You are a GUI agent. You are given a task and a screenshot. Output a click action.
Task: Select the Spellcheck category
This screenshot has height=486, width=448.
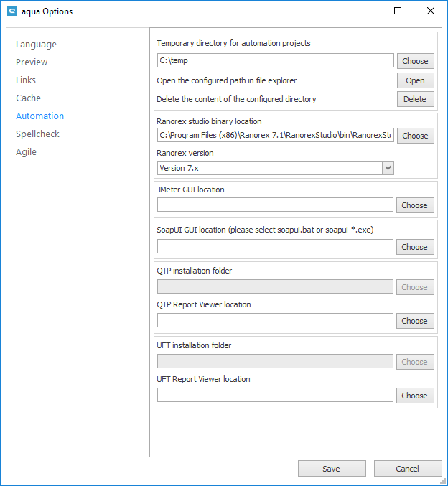point(37,134)
